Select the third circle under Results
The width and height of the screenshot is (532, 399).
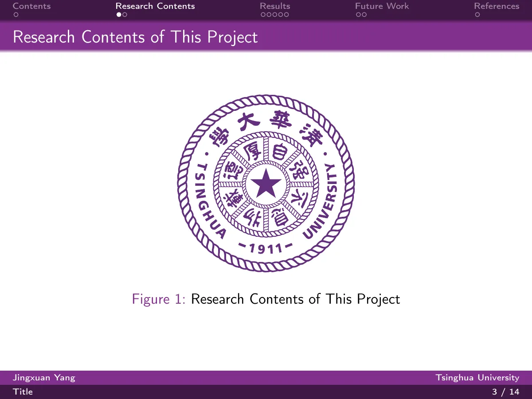[x=274, y=15]
